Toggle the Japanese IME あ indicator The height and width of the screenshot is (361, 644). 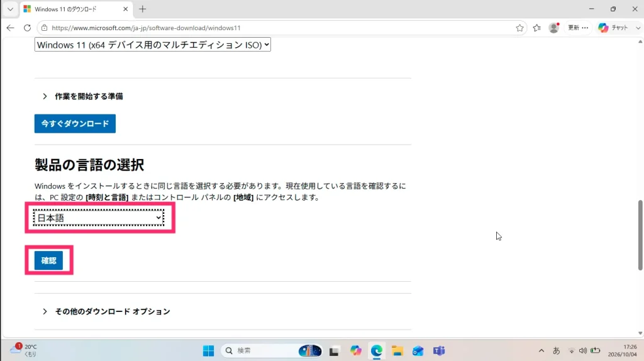tap(556, 351)
